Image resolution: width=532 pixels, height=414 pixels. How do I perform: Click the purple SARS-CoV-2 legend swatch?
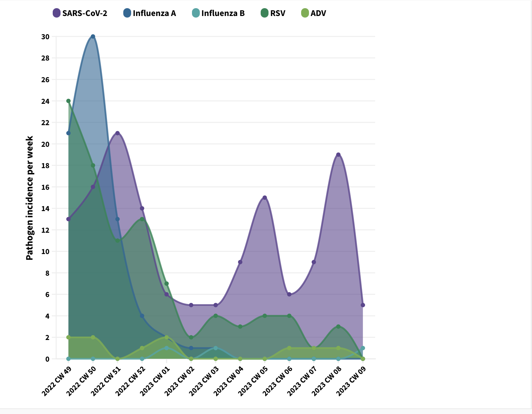(x=56, y=13)
